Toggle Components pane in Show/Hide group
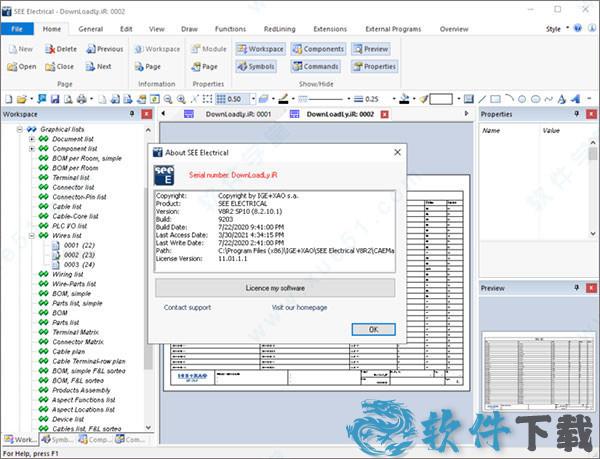The image size is (600, 459). (x=318, y=49)
